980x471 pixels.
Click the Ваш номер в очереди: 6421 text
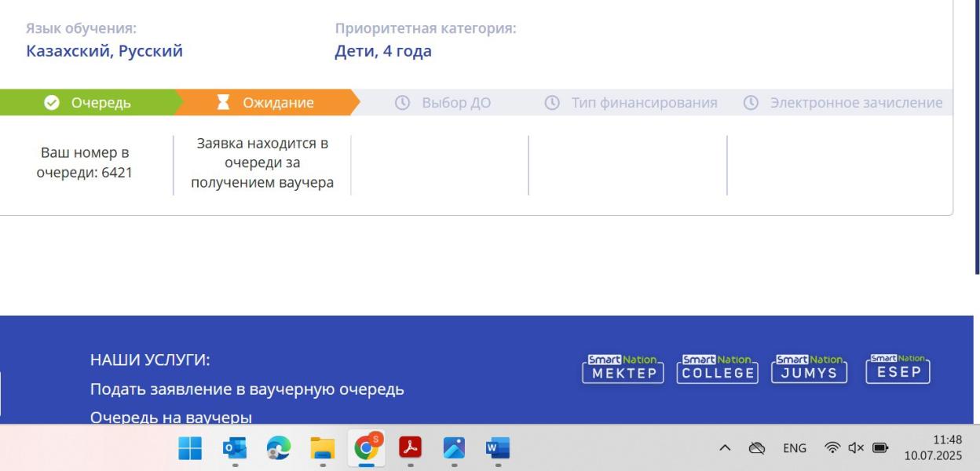click(x=85, y=163)
